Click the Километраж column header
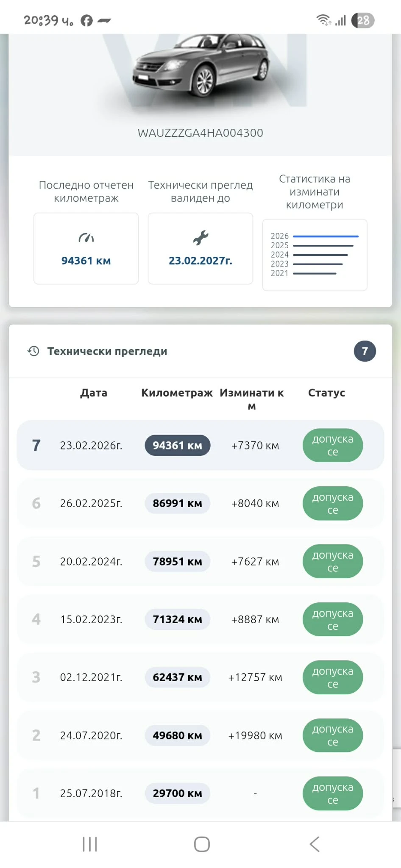The image size is (401, 868). (177, 393)
